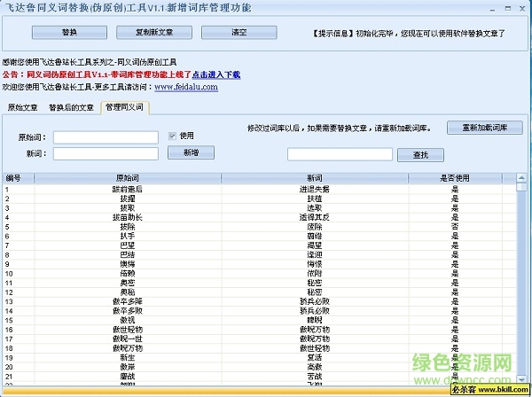Select the 巴望 cell in row 7
Screen dimensions: 532x397
tap(128, 245)
